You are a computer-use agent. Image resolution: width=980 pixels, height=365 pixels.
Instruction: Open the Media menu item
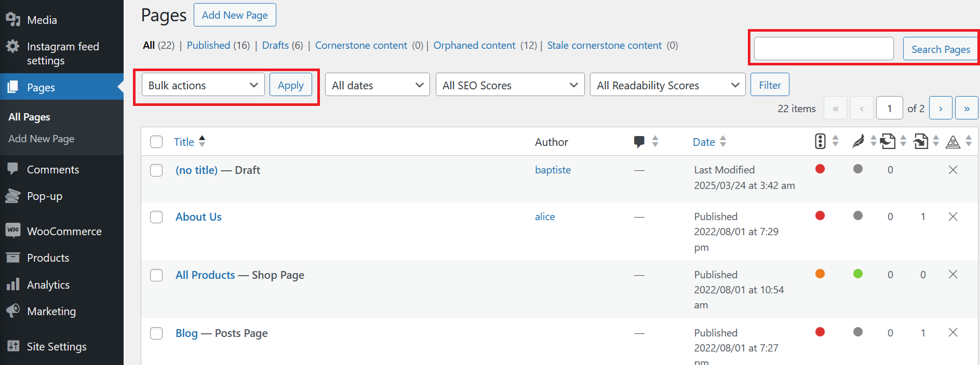[42, 20]
